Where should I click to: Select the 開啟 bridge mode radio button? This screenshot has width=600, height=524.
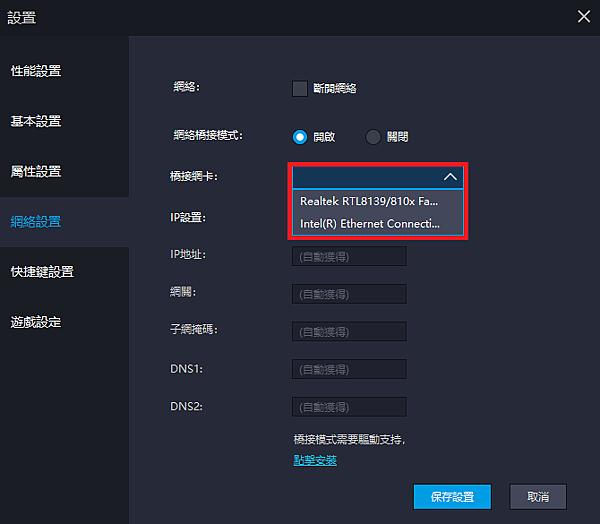300,137
